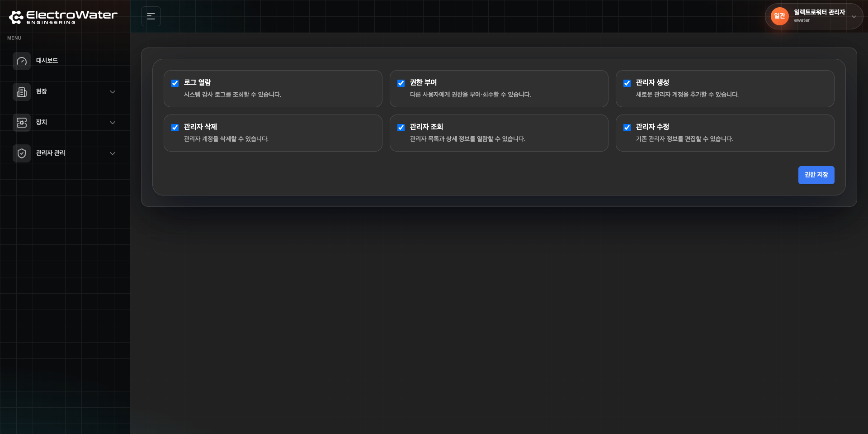The image size is (868, 434).
Task: Click the 장치 device icon
Action: coord(22,123)
